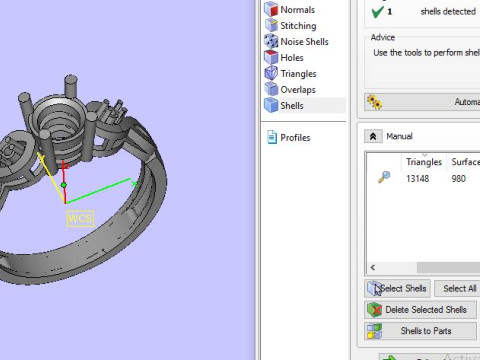Click the Holes cube icon
Image resolution: width=480 pixels, height=360 pixels.
point(271,57)
